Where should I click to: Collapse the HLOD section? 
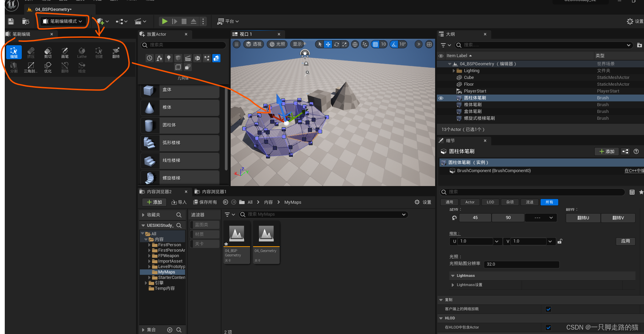tap(441, 318)
